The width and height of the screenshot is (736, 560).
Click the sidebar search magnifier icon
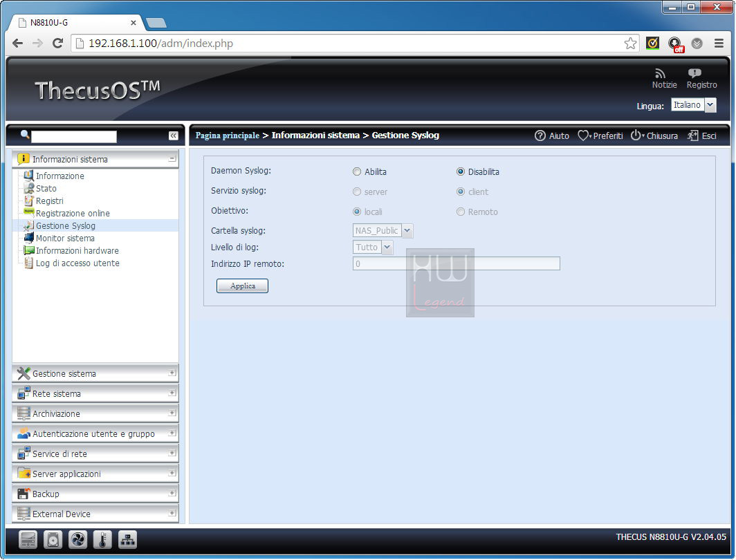(25, 135)
